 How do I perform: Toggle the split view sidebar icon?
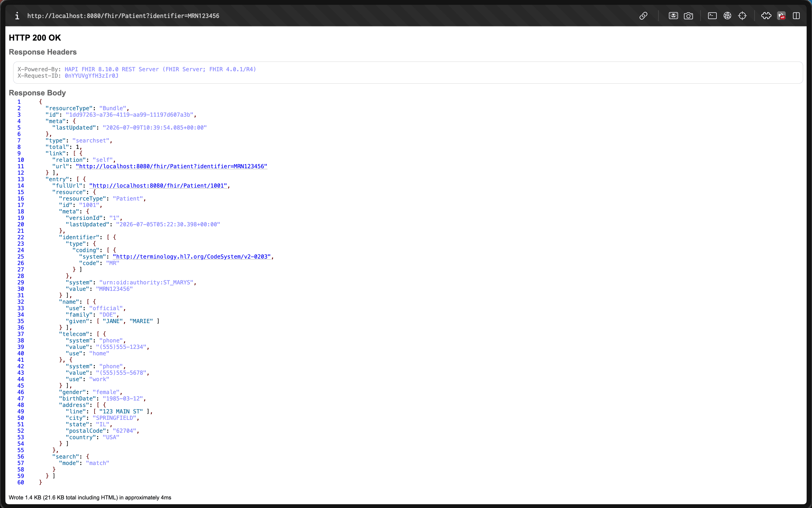pos(796,16)
